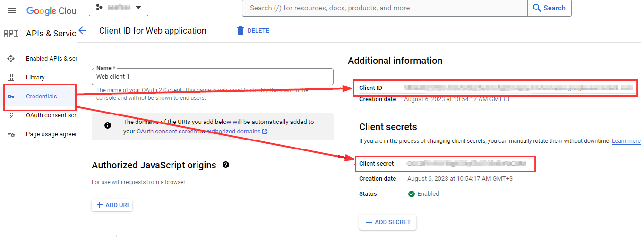The image size is (644, 237).
Task: Click the APIs & Services sidebar header
Action: (x=51, y=34)
